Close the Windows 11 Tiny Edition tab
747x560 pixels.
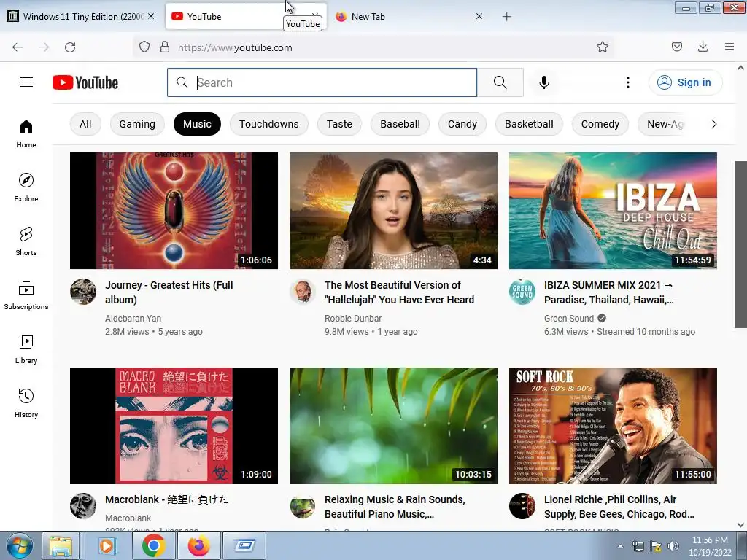[151, 16]
